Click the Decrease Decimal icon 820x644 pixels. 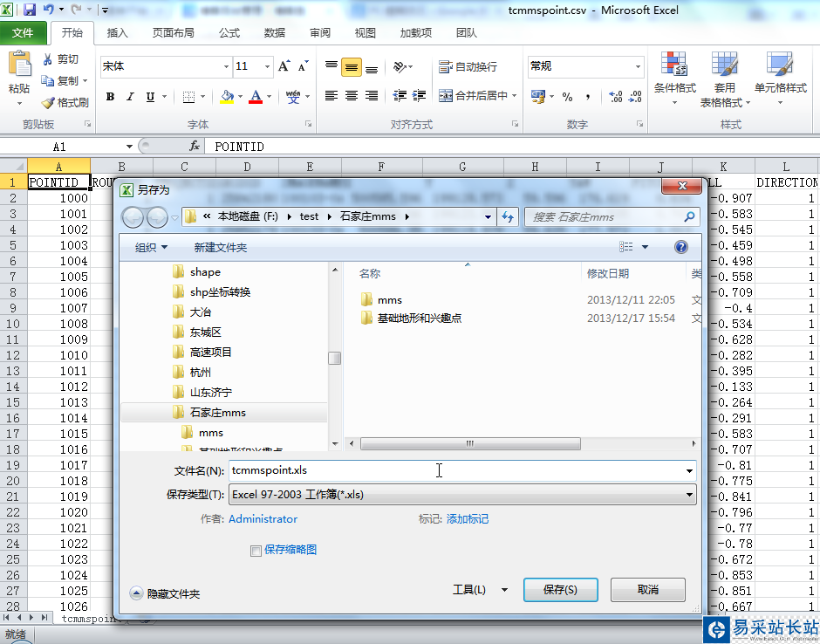[x=635, y=96]
